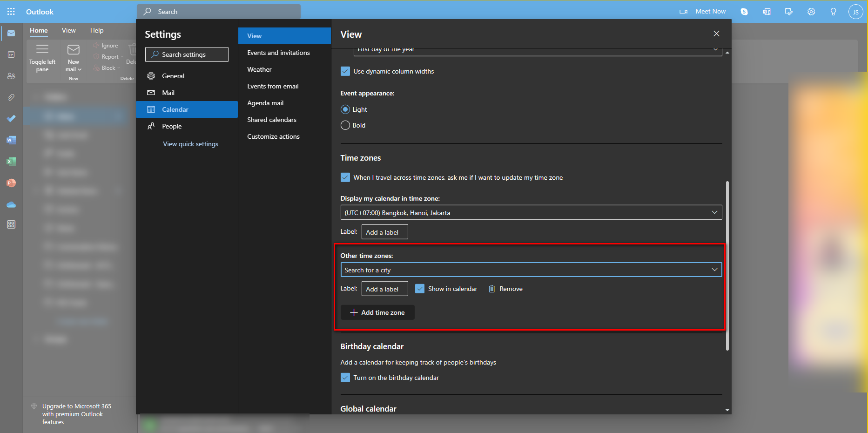Click Meet Now in the header
This screenshot has height=433, width=868.
pos(710,12)
